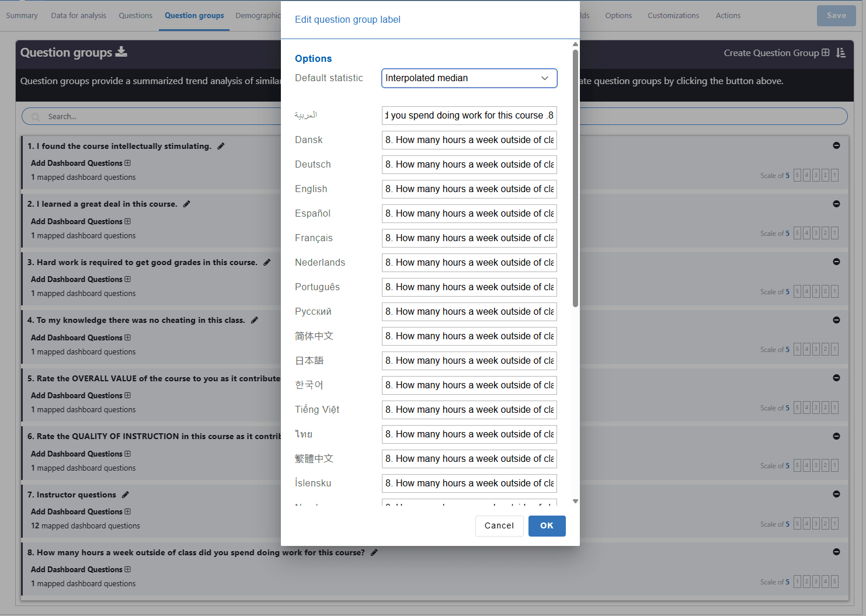Click the ไทย label input field
This screenshot has height=616, width=866.
click(469, 434)
